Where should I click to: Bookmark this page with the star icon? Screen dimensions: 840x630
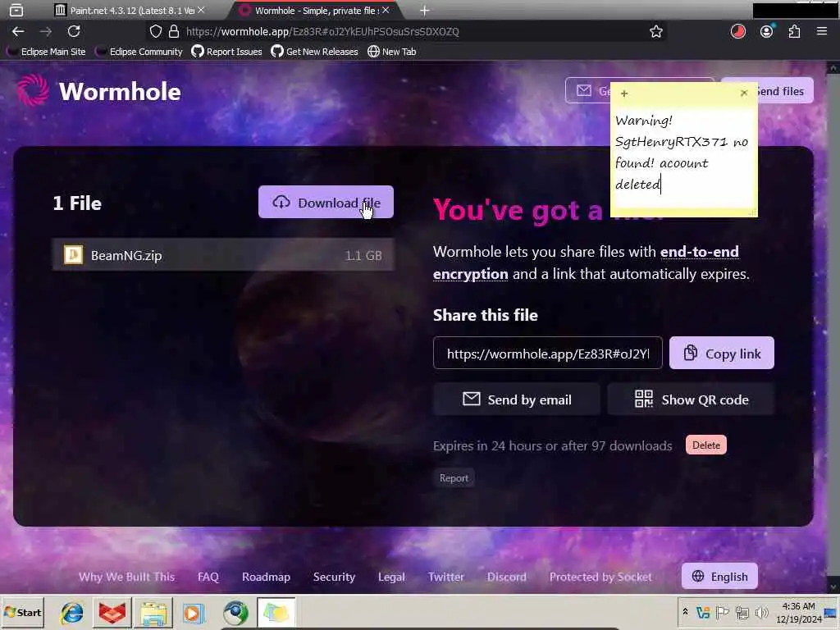click(655, 32)
